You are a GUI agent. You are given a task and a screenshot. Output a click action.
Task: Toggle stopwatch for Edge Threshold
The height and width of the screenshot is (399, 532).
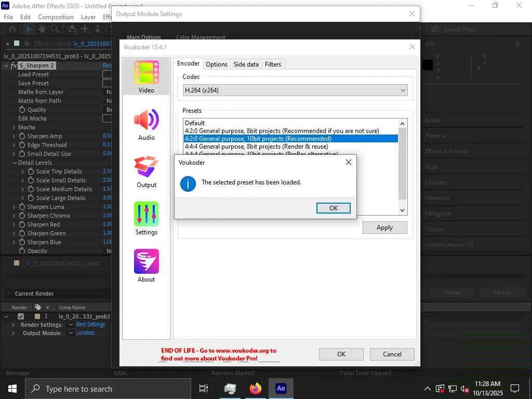click(x=22, y=145)
